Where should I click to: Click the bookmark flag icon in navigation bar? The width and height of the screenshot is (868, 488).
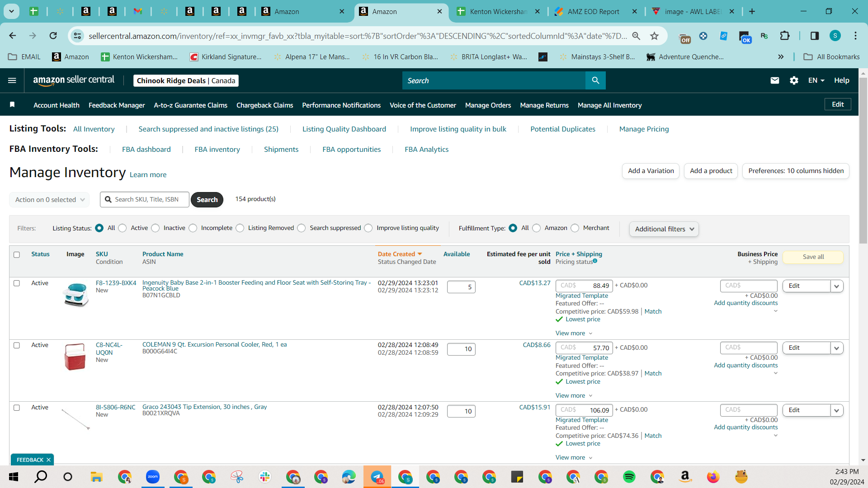pyautogui.click(x=12, y=105)
